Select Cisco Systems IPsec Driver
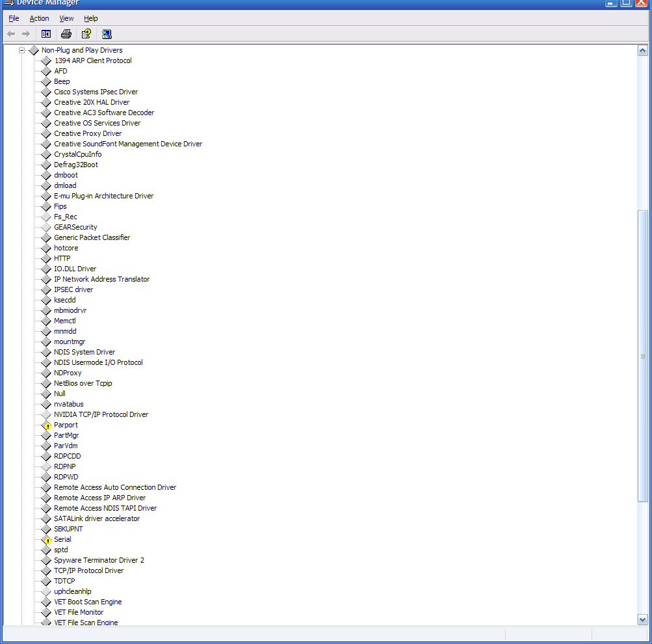 96,92
